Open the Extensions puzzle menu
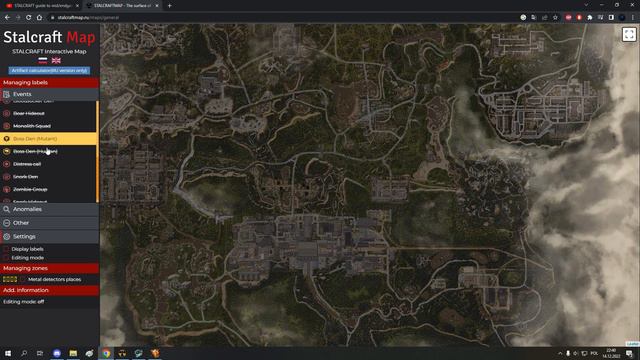The image size is (640, 360). (590, 18)
